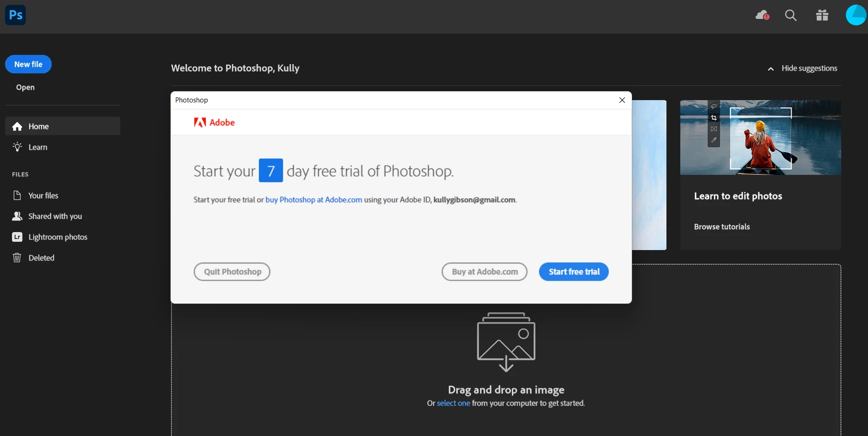Click the kullygibson@gmail.com Adobe ID text

point(474,200)
